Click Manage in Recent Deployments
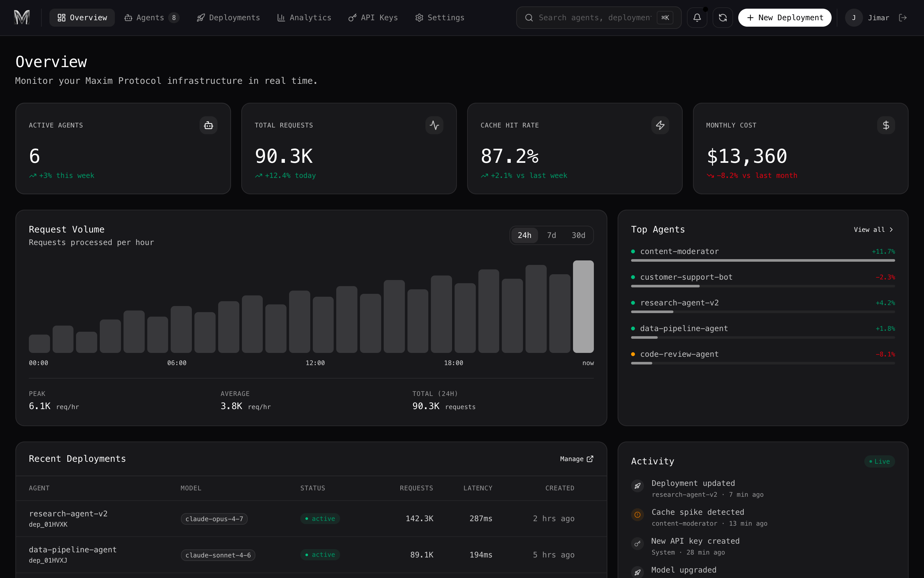The height and width of the screenshot is (578, 924). [577, 459]
